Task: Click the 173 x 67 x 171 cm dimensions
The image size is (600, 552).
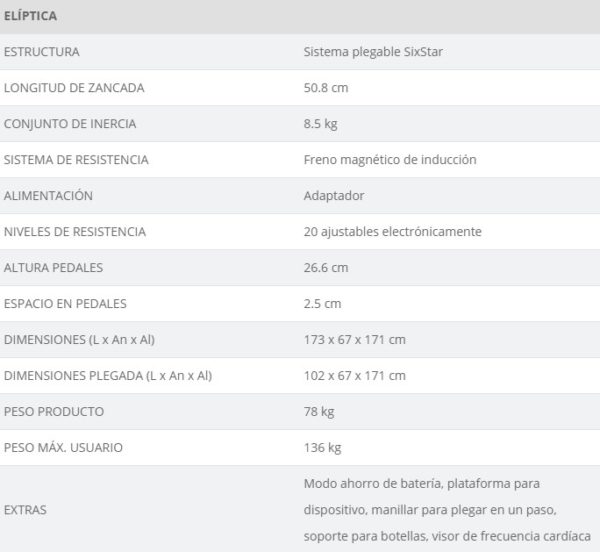Action: point(355,340)
